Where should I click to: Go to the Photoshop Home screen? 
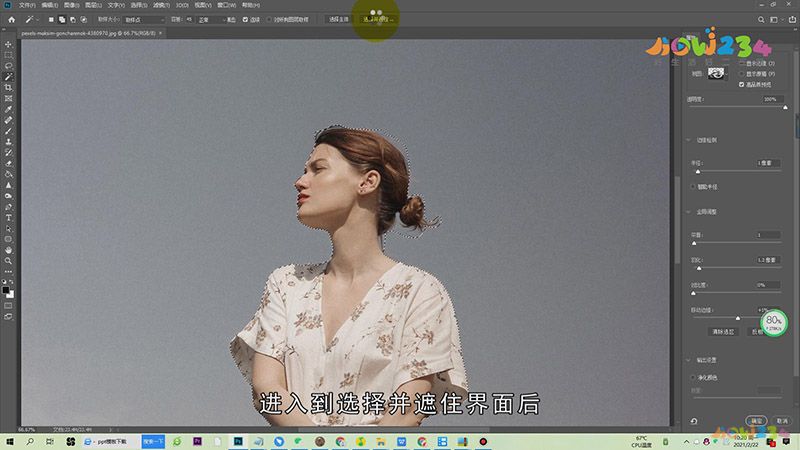tap(11, 19)
